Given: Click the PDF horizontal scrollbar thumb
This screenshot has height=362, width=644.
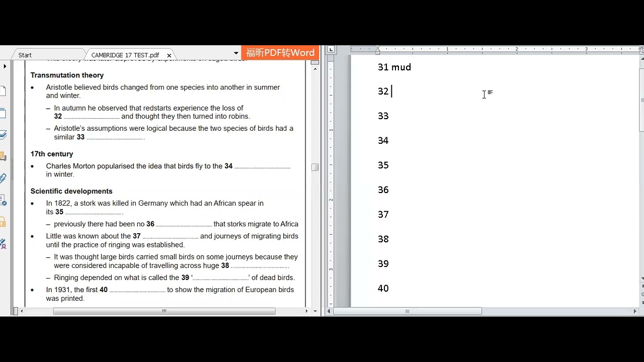Looking at the screenshot, I should click(x=164, y=311).
